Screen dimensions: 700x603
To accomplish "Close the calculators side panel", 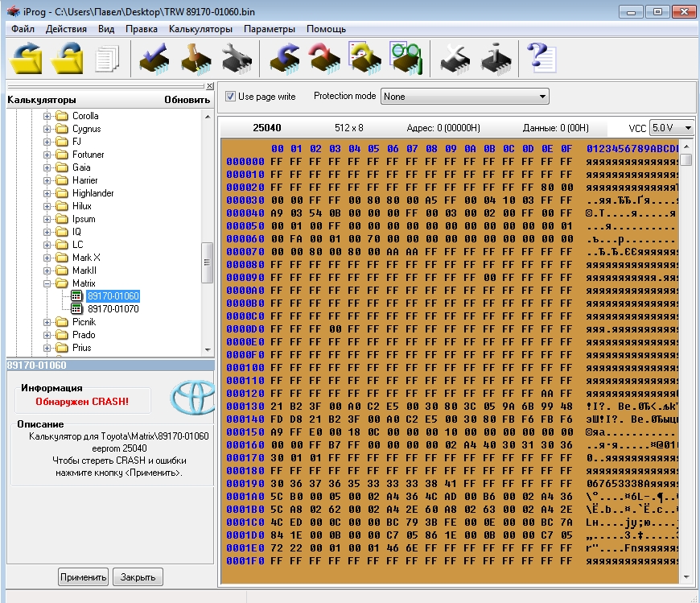I will 210,86.
